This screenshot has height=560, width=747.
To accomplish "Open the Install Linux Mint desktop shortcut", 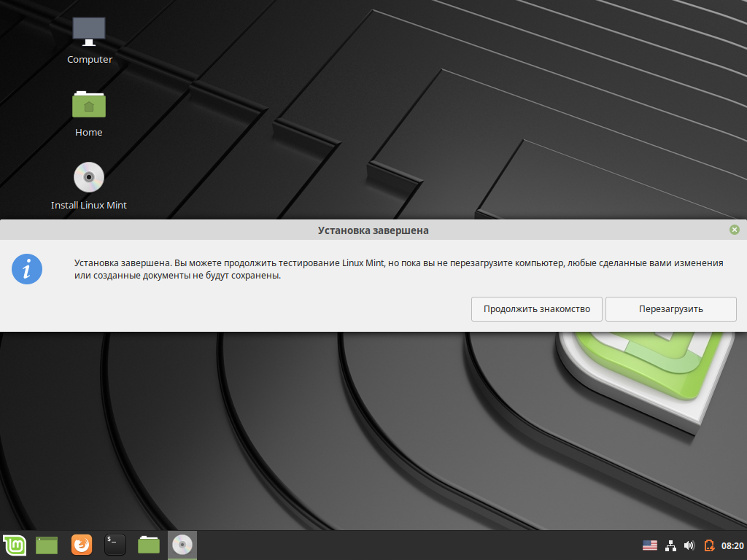I will [88, 176].
